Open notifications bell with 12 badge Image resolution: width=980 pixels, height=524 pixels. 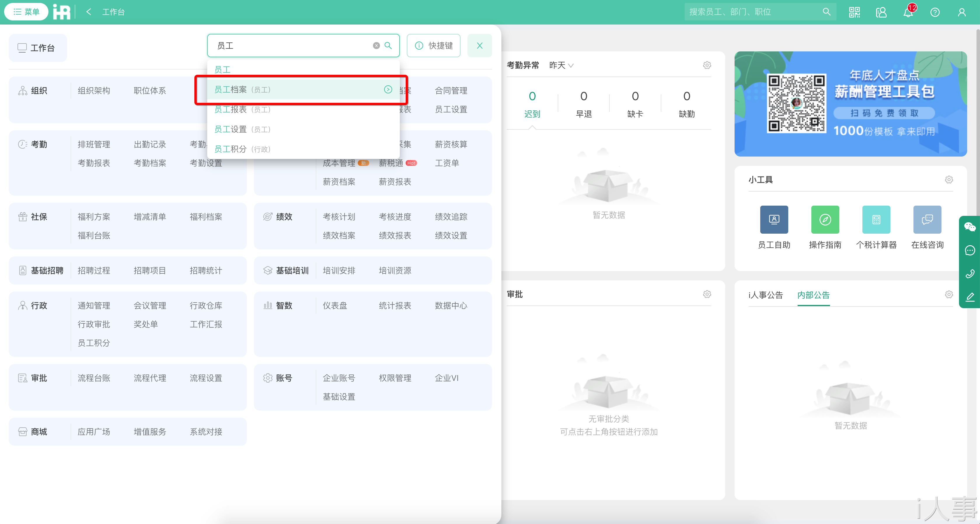click(908, 12)
